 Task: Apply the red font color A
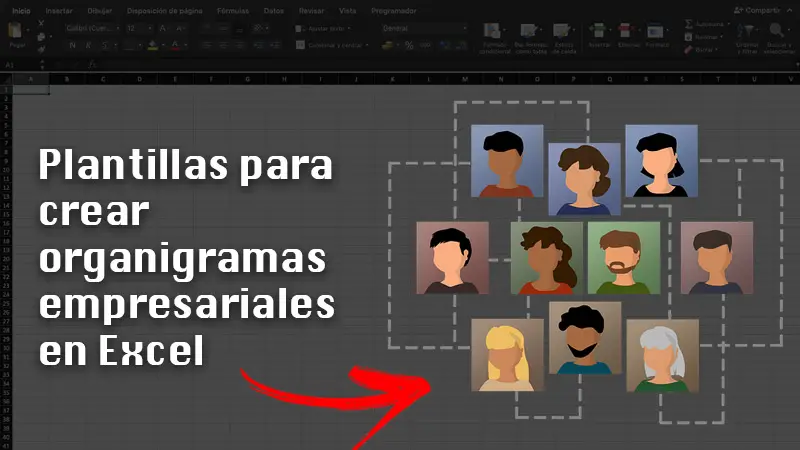tap(176, 45)
